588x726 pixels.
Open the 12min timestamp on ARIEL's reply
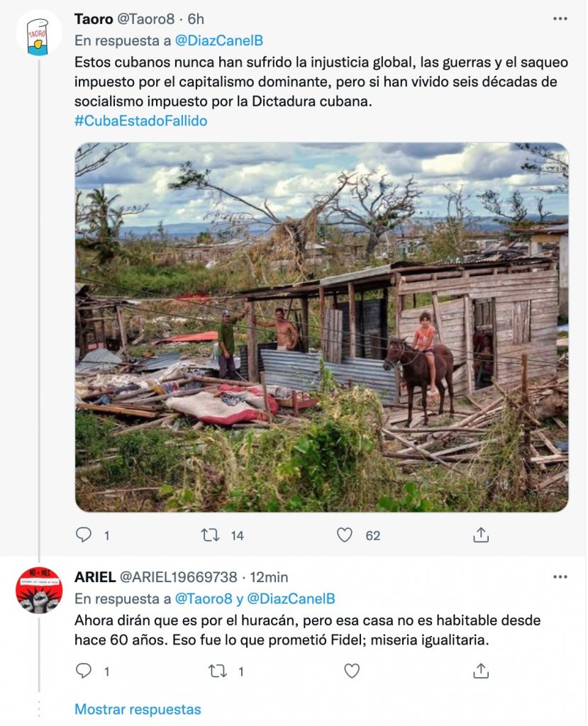click(x=269, y=577)
